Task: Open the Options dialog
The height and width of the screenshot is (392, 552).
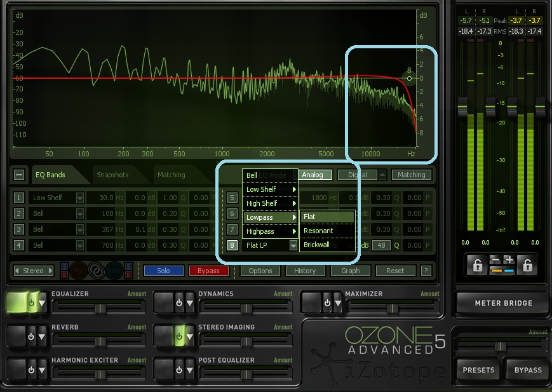Action: tap(260, 271)
